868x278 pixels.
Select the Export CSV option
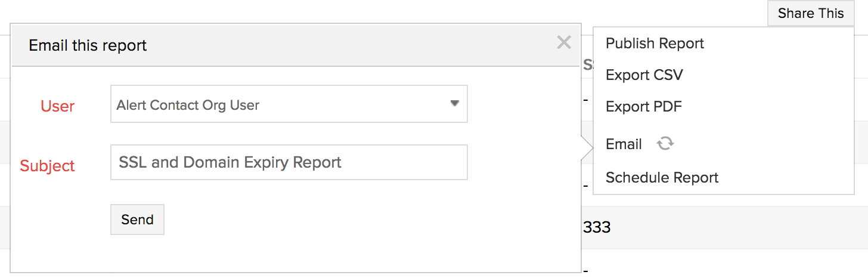[644, 75]
